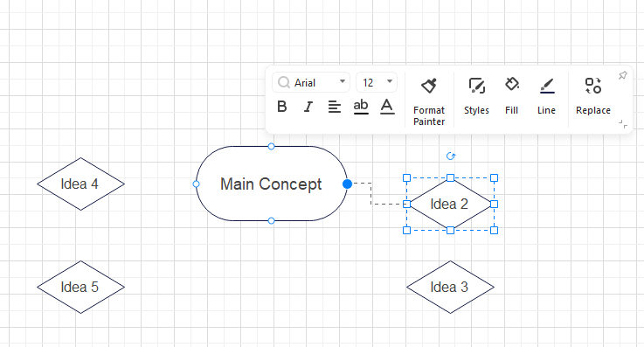Collapse the floating toolbar corner icon
The height and width of the screenshot is (347, 644).
click(623, 124)
